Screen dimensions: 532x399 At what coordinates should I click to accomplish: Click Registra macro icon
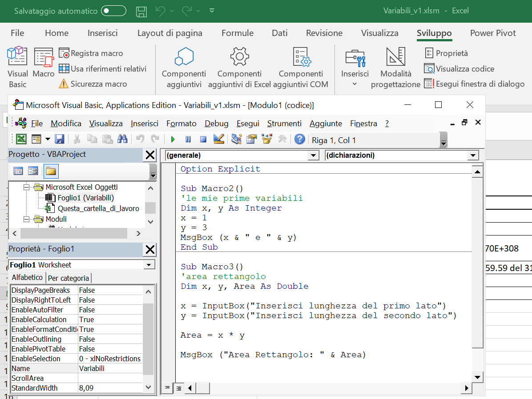pos(64,53)
